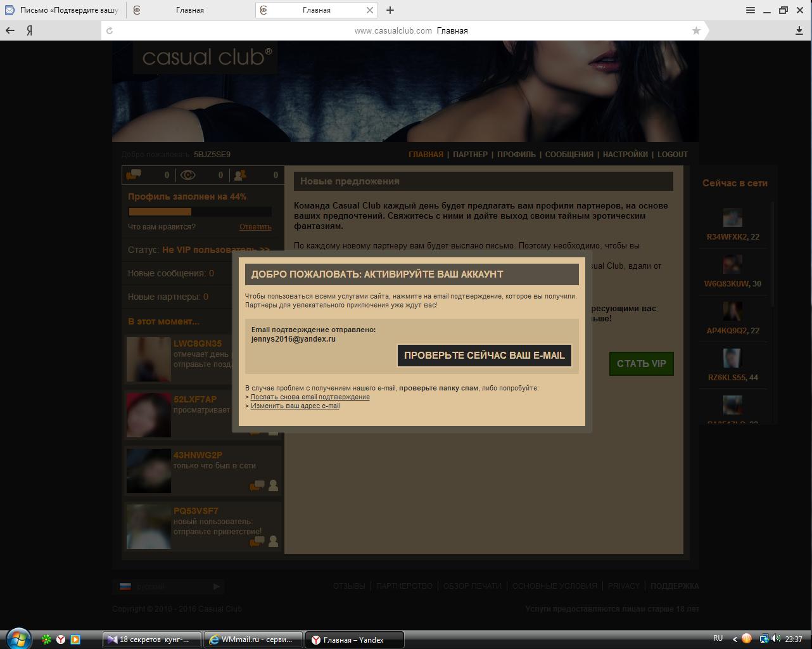Open 52LXF7AP profile thumbnail
The width and height of the screenshot is (812, 649).
pyautogui.click(x=149, y=415)
